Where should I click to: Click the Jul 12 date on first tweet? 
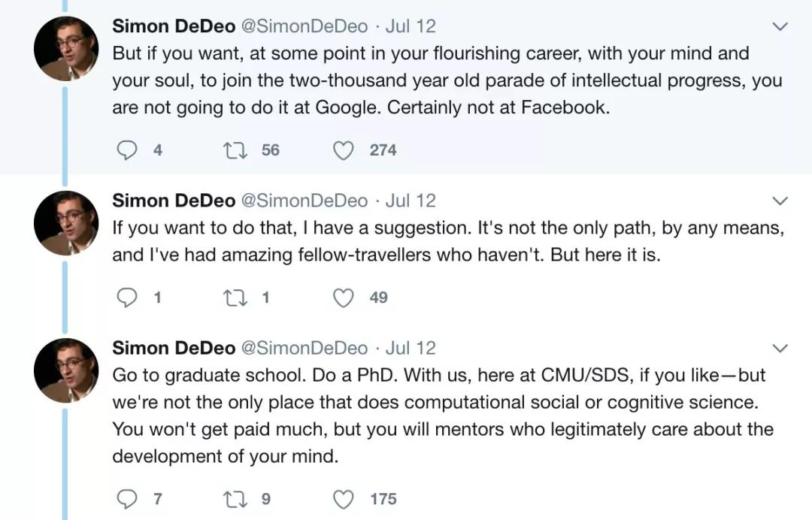(411, 26)
